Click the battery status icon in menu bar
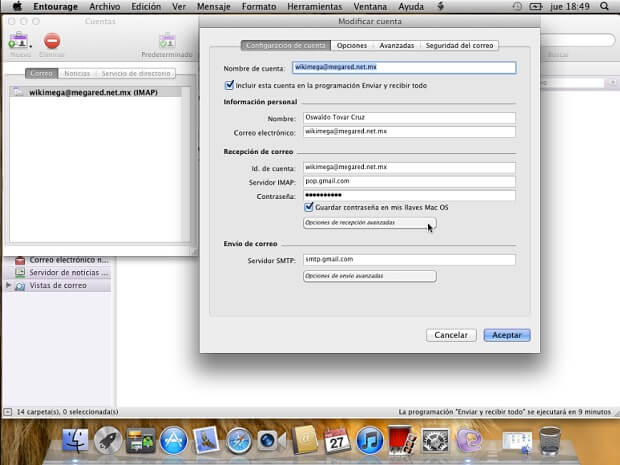This screenshot has height=465, width=620. point(535,6)
